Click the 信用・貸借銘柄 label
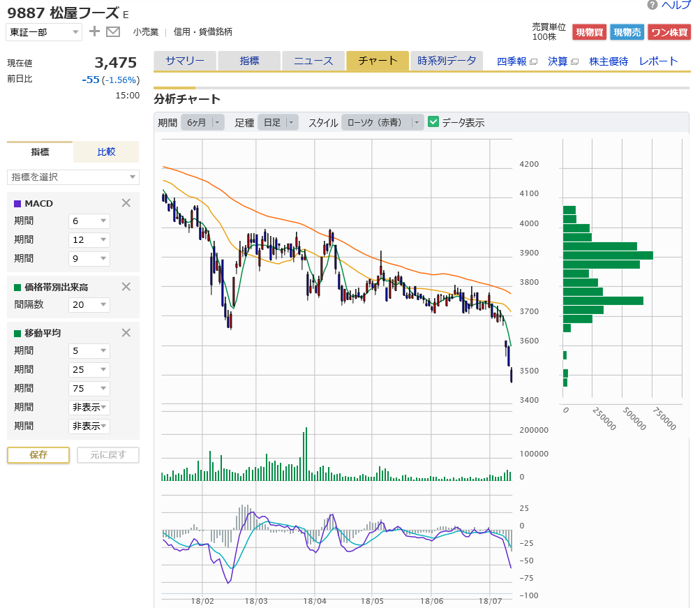The width and height of the screenshot is (700, 608). point(202,31)
